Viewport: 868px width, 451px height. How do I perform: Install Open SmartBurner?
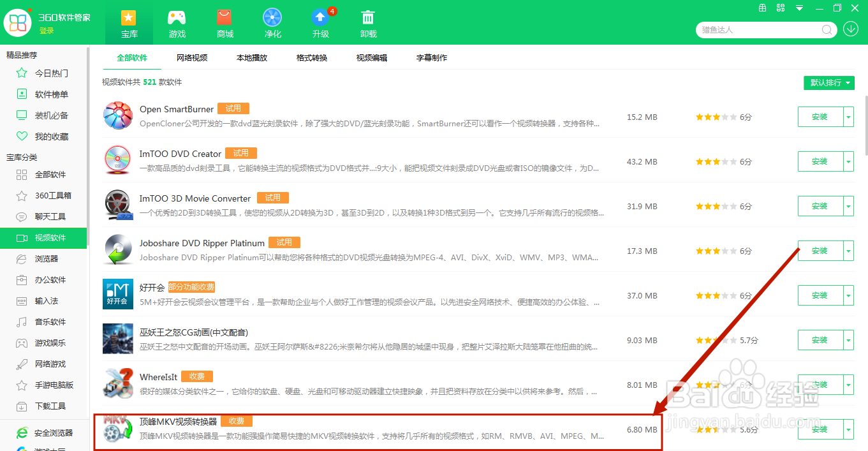[820, 117]
